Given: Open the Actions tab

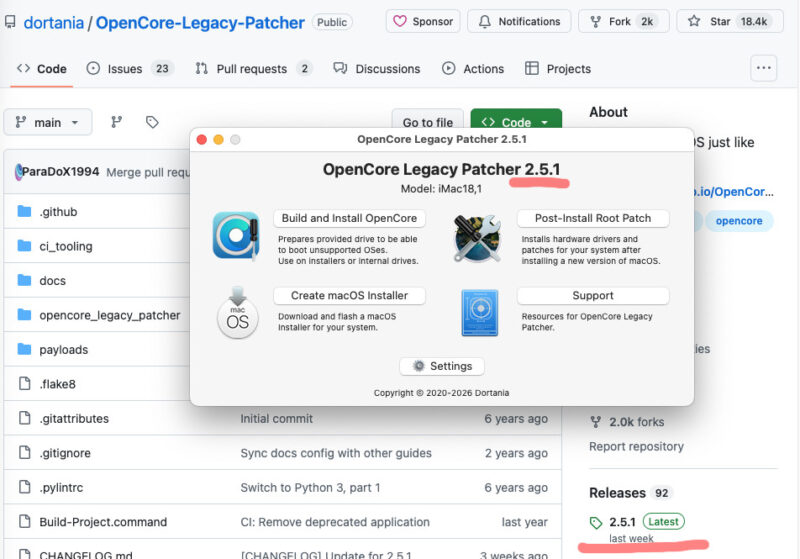Looking at the screenshot, I should pos(473,69).
